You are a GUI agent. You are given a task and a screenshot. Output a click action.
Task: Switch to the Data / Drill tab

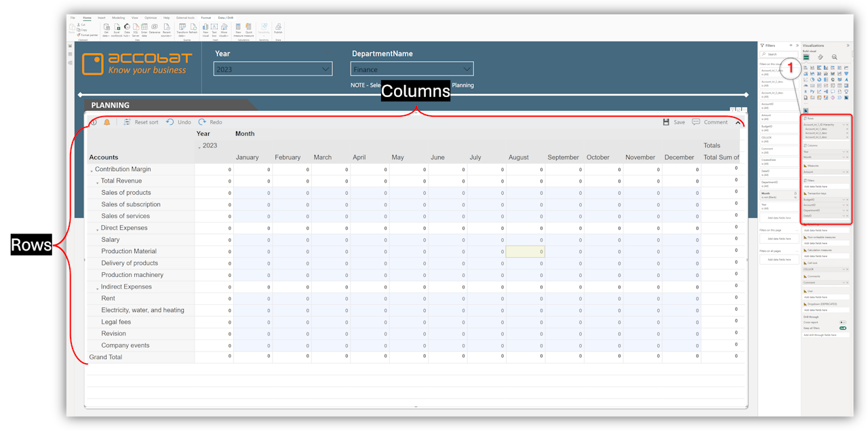click(226, 17)
